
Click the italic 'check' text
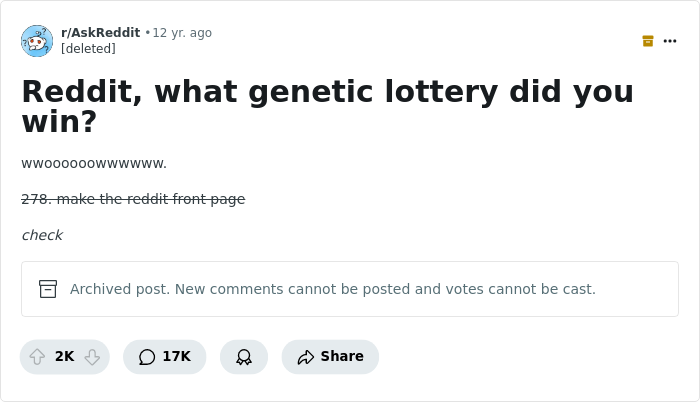pyautogui.click(x=42, y=235)
